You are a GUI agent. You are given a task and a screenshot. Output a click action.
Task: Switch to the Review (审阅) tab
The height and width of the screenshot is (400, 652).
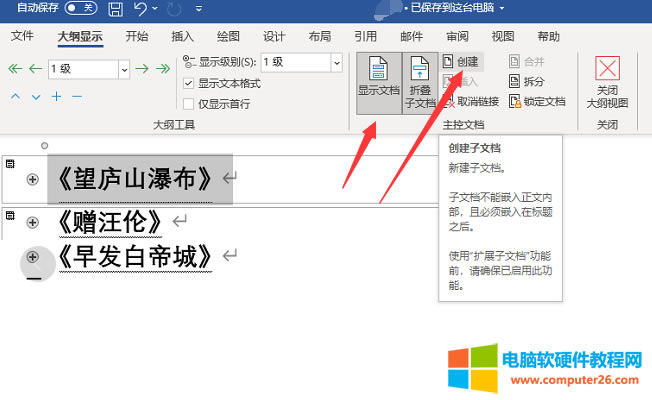[x=457, y=37]
